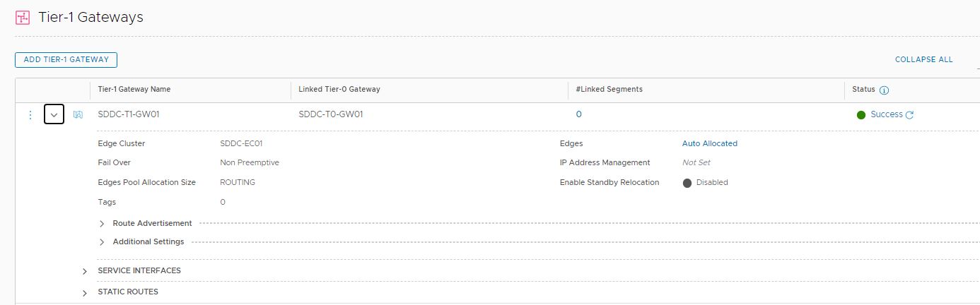Viewport: 980px width, 305px height.
Task: Expand Additional Settings section
Action: pos(102,242)
